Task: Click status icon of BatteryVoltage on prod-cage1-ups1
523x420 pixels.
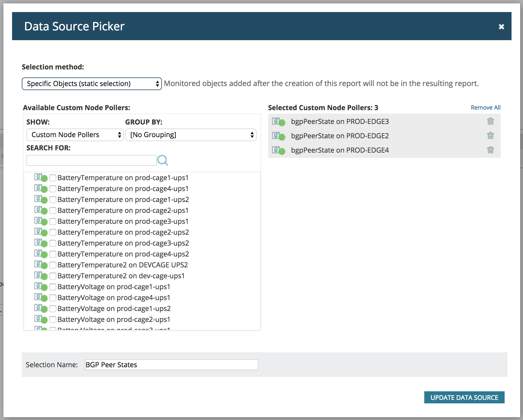Action: point(41,287)
